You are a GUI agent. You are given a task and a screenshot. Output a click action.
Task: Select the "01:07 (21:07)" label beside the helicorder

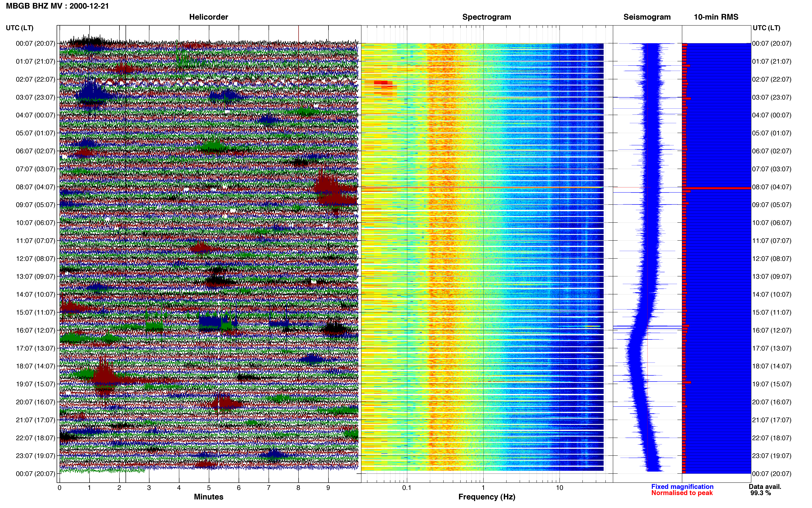click(35, 61)
